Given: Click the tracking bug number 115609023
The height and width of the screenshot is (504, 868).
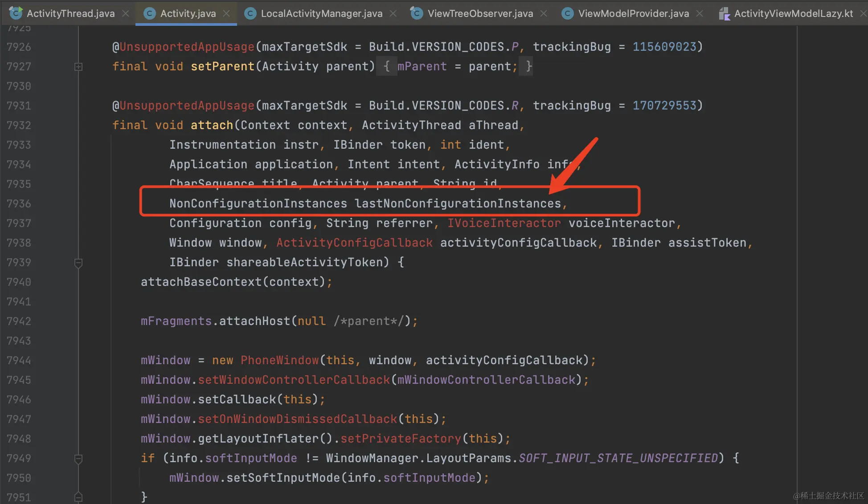Looking at the screenshot, I should point(664,47).
